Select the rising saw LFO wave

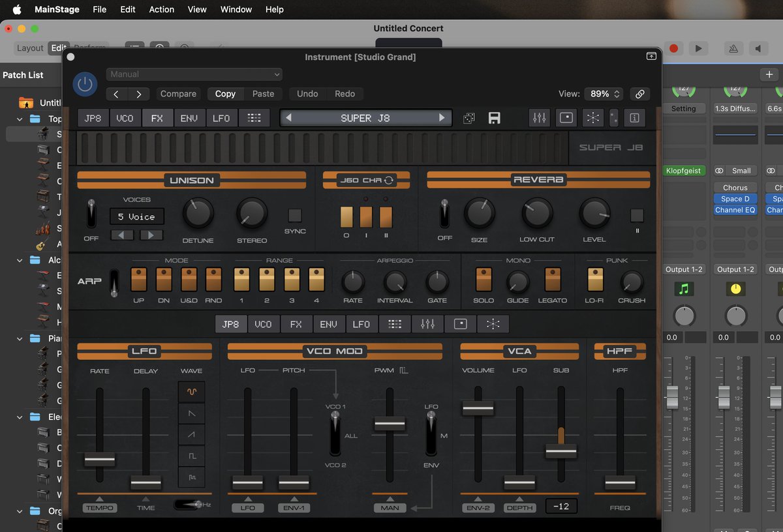point(191,435)
